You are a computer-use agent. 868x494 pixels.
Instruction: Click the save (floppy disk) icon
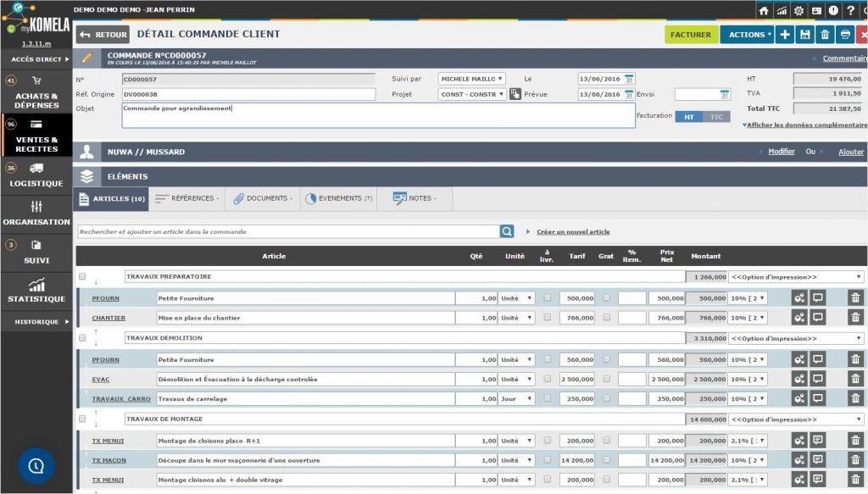pos(804,35)
